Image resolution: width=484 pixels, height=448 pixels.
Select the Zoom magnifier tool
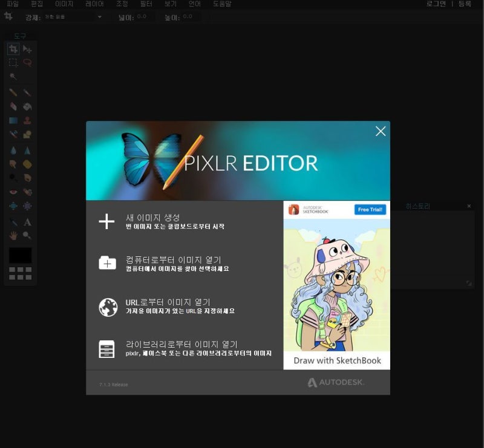pyautogui.click(x=27, y=236)
